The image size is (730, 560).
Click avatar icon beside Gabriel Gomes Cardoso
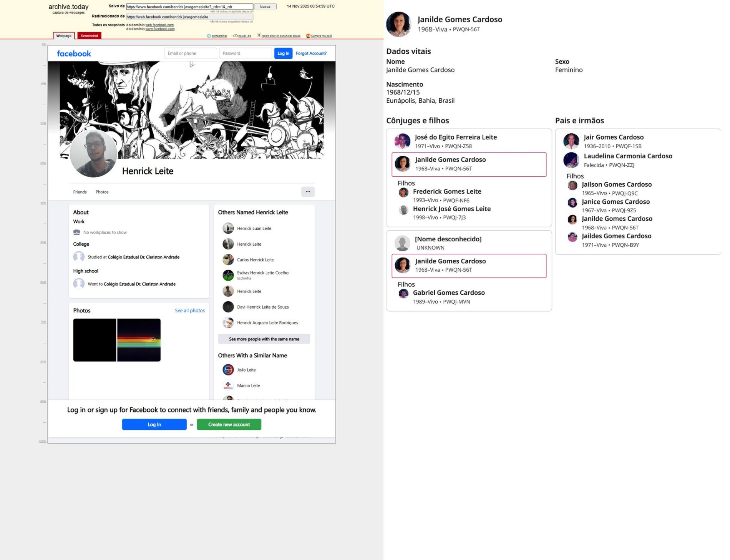coord(403,294)
